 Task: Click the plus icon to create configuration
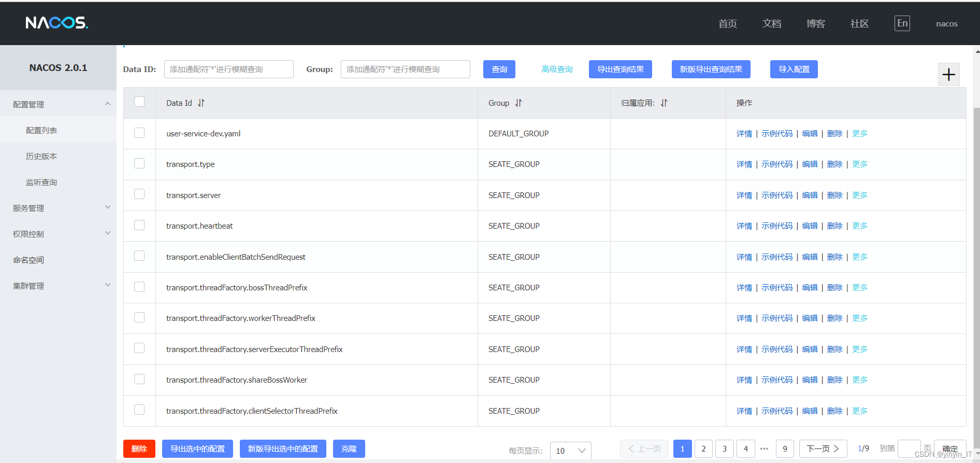click(948, 75)
